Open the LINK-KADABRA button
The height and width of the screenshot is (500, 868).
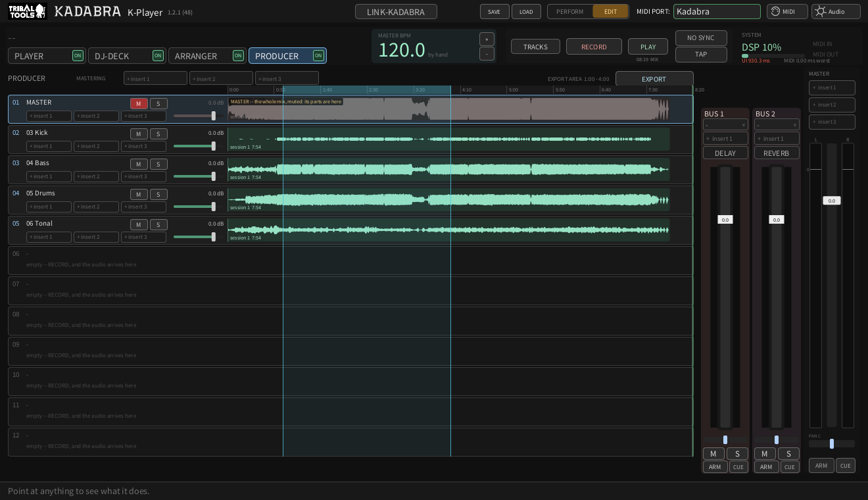(396, 11)
